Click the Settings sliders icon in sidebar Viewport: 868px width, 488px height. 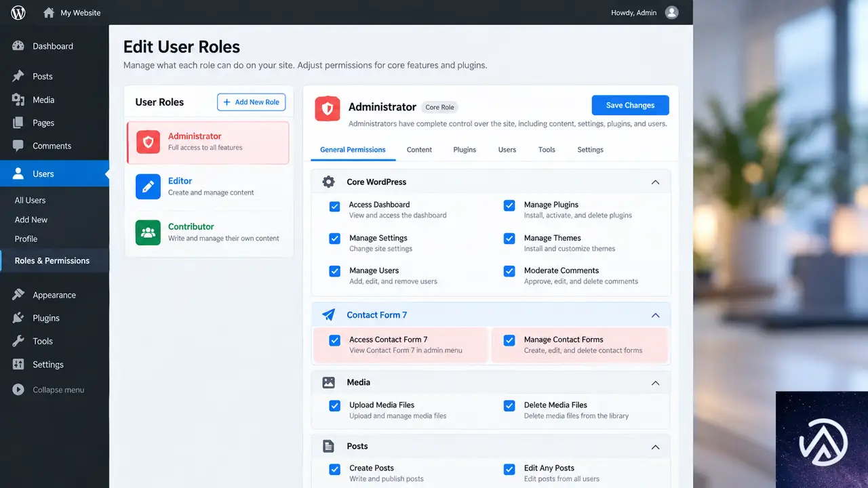[18, 364]
